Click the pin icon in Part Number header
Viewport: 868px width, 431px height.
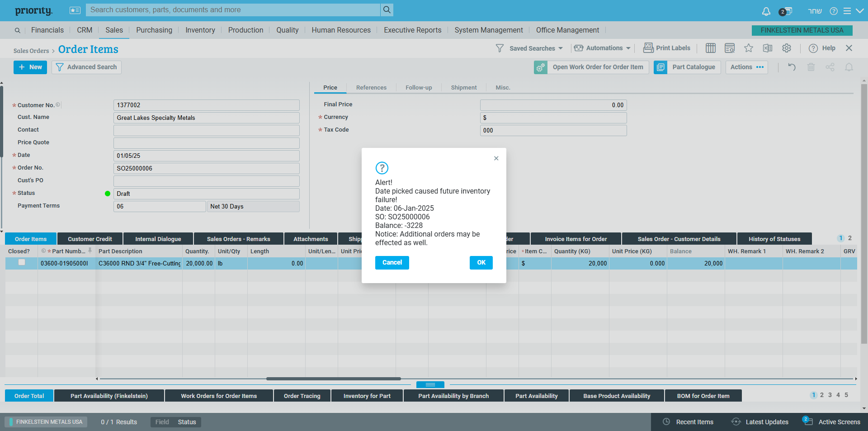pyautogui.click(x=90, y=251)
